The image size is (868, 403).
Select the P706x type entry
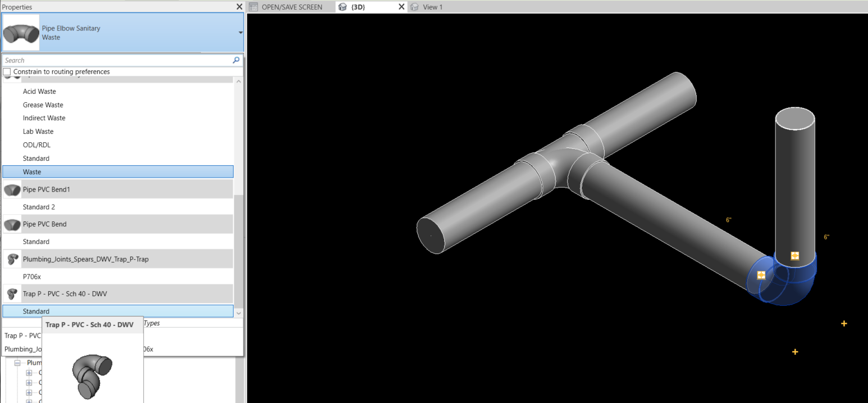[31, 276]
